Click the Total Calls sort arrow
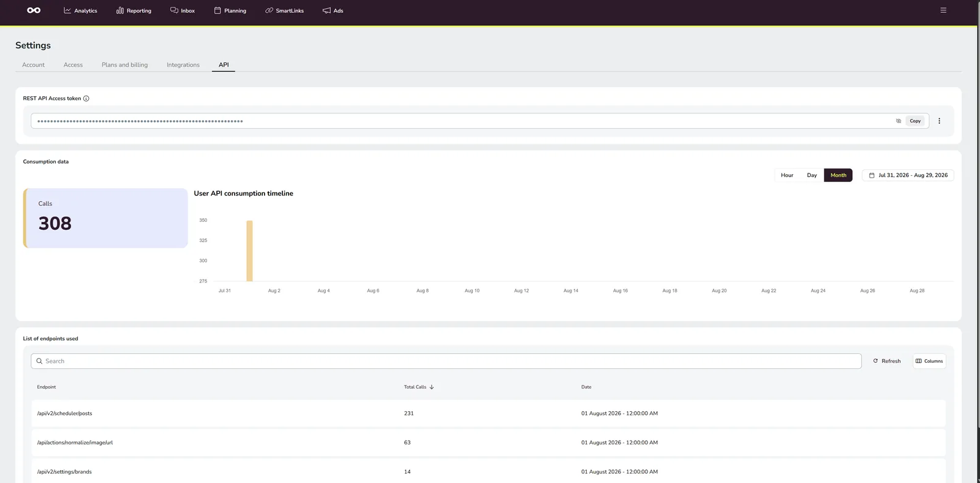 (432, 387)
